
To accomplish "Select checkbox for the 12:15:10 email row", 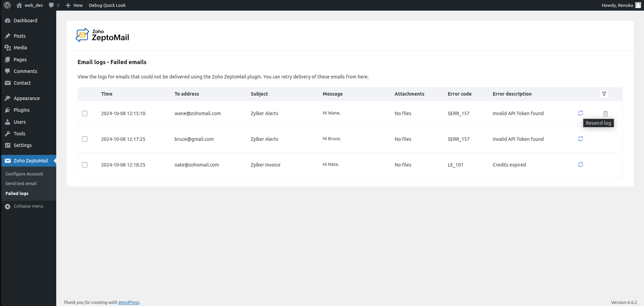I will (x=85, y=113).
